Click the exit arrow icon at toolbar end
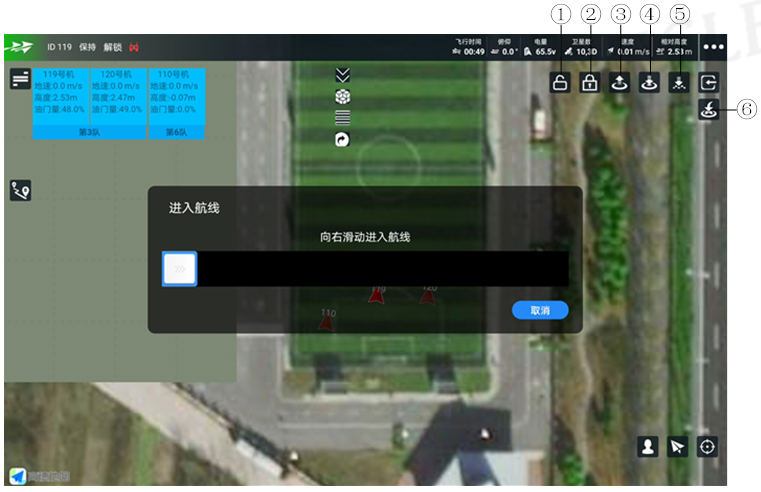761x492 pixels. tap(709, 83)
